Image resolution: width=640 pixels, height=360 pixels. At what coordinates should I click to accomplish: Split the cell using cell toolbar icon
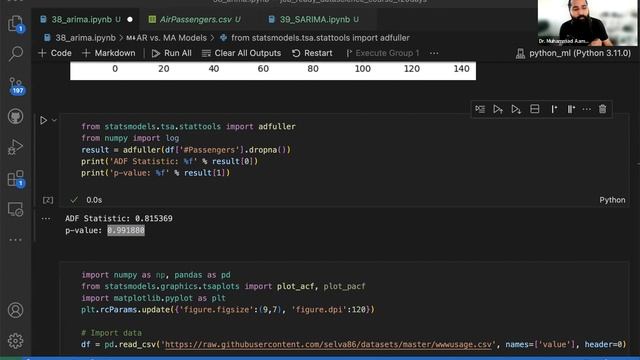click(x=535, y=109)
